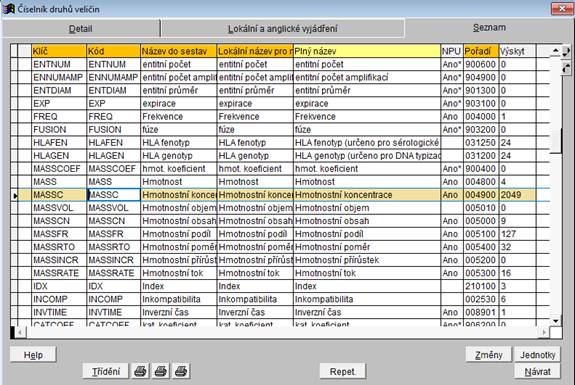The image size is (575, 385).
Task: Select the MASSINCR key cell
Action: pos(59,260)
